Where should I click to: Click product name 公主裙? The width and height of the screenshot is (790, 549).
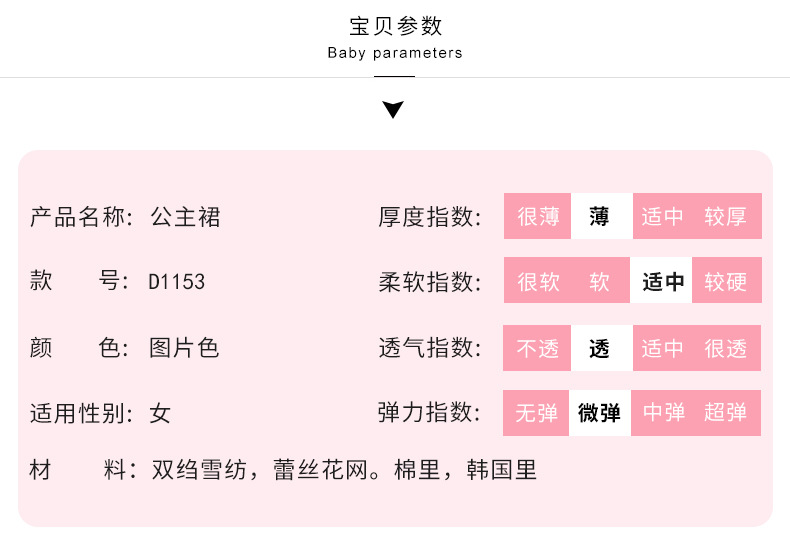click(185, 216)
